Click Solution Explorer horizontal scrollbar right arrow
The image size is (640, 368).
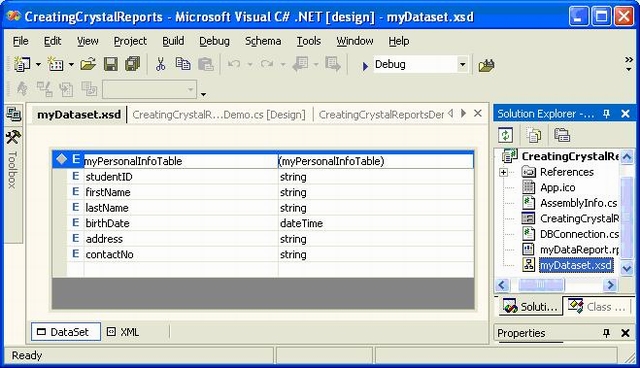[x=610, y=285]
